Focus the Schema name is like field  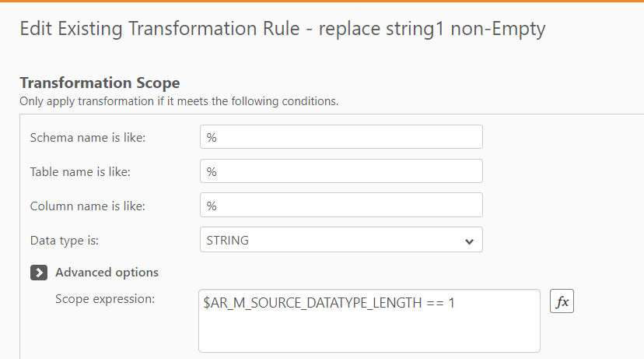coord(341,137)
